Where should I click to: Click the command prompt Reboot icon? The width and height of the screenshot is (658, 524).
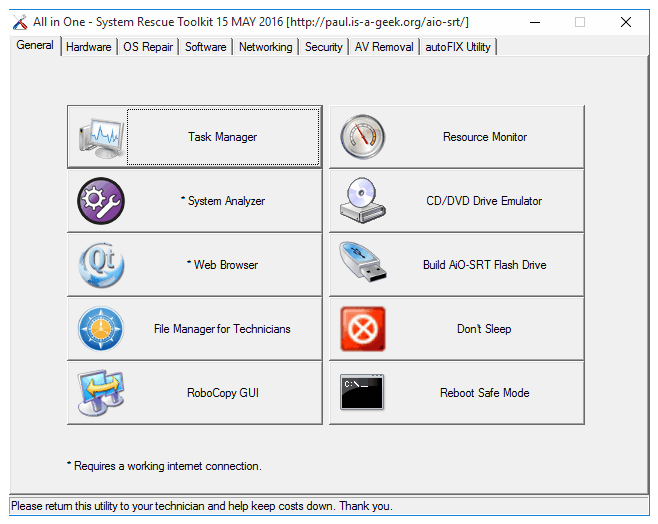[x=362, y=393]
